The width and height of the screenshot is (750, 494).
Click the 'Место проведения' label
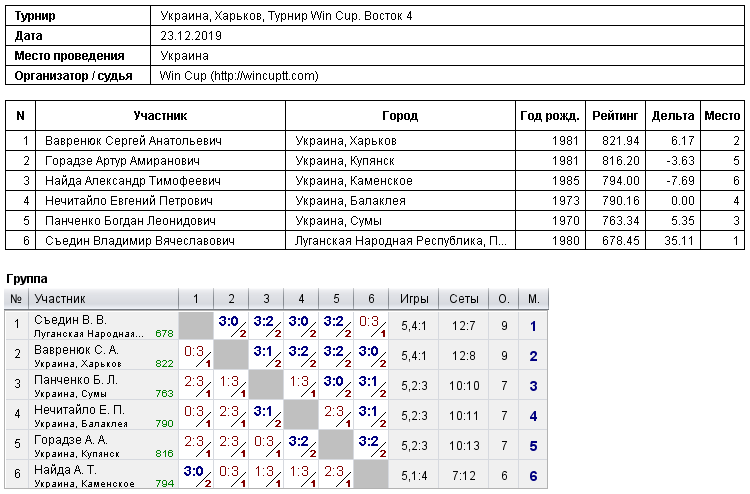[x=69, y=56]
